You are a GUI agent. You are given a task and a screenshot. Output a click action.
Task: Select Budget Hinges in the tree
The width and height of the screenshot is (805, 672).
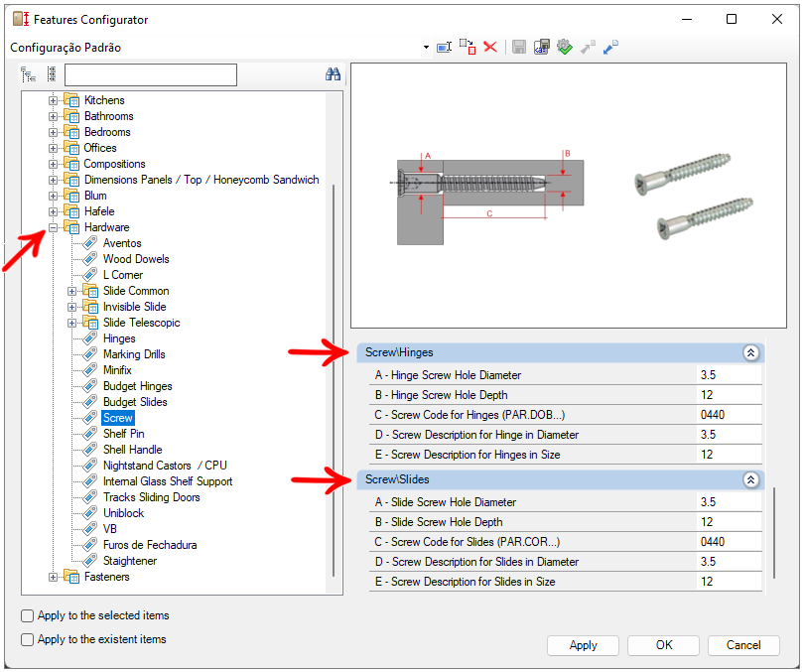pyautogui.click(x=138, y=386)
